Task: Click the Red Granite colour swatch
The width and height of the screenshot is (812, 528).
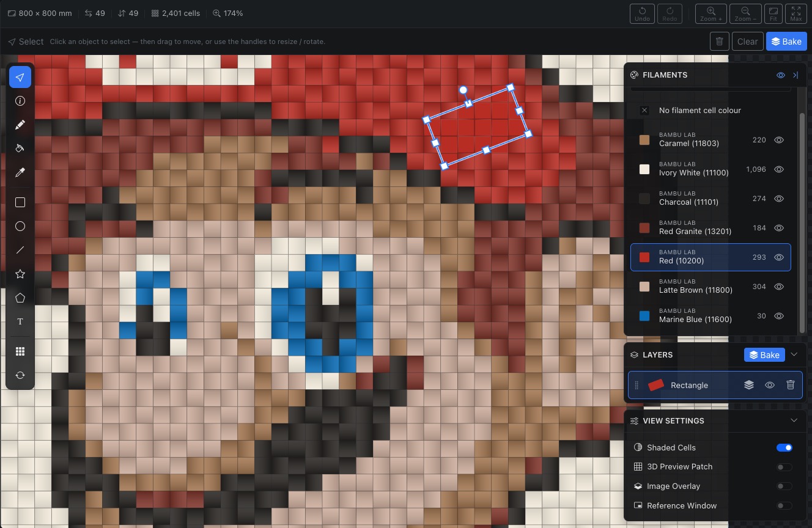Action: (x=644, y=228)
